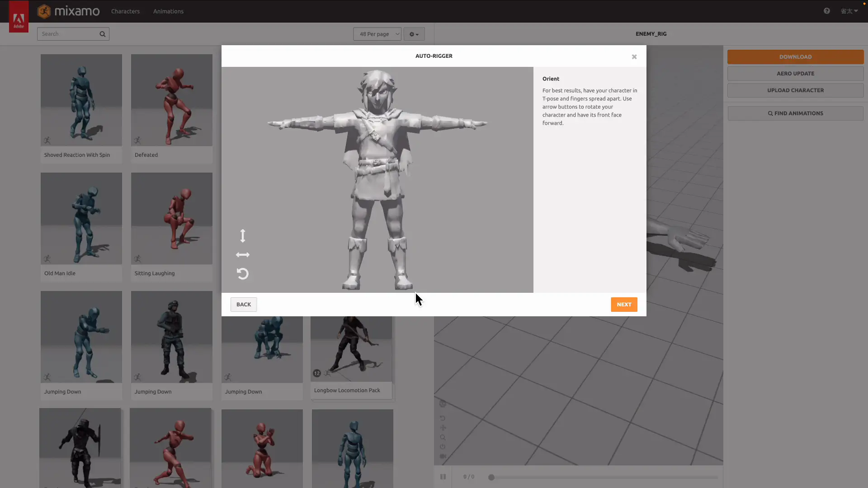The height and width of the screenshot is (488, 868).
Task: Click the BACK button
Action: (244, 305)
